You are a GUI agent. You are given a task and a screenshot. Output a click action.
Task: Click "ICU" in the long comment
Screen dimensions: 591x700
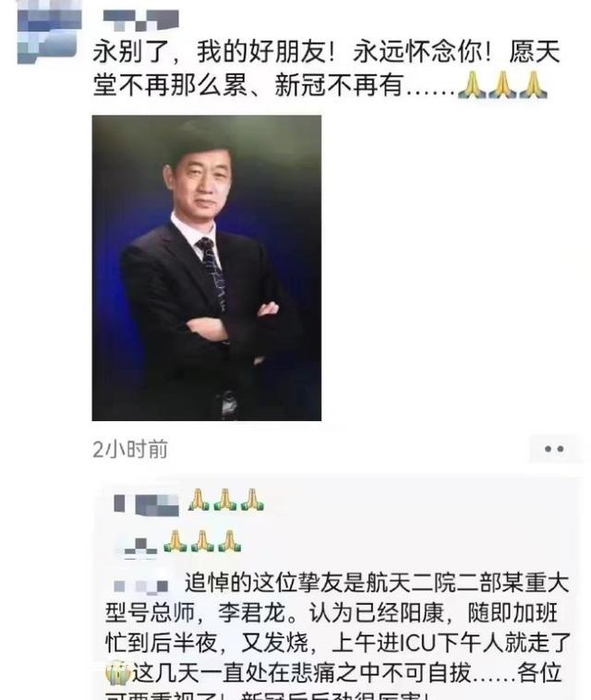tap(417, 643)
